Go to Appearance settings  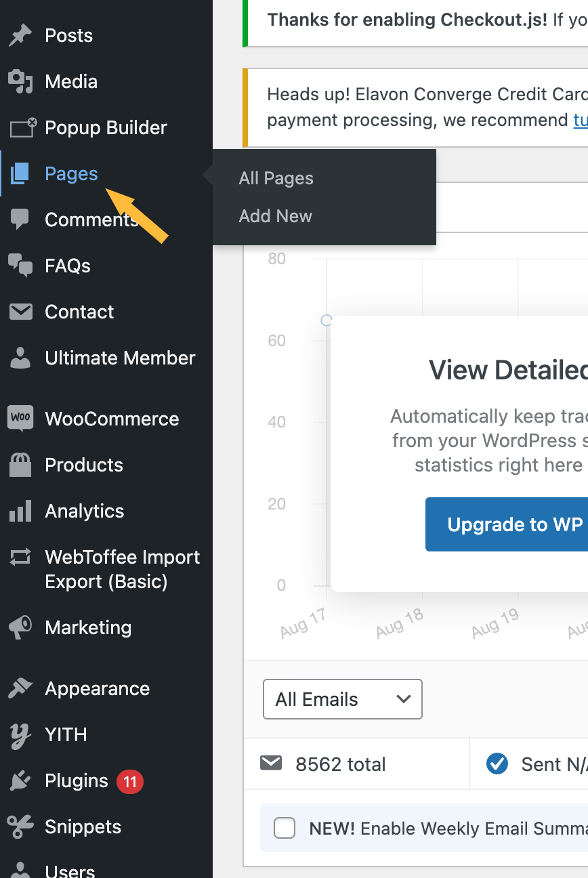pyautogui.click(x=97, y=688)
